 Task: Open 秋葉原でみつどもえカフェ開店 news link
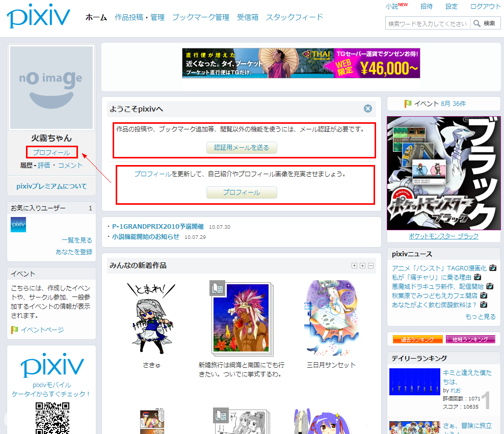[x=435, y=295]
